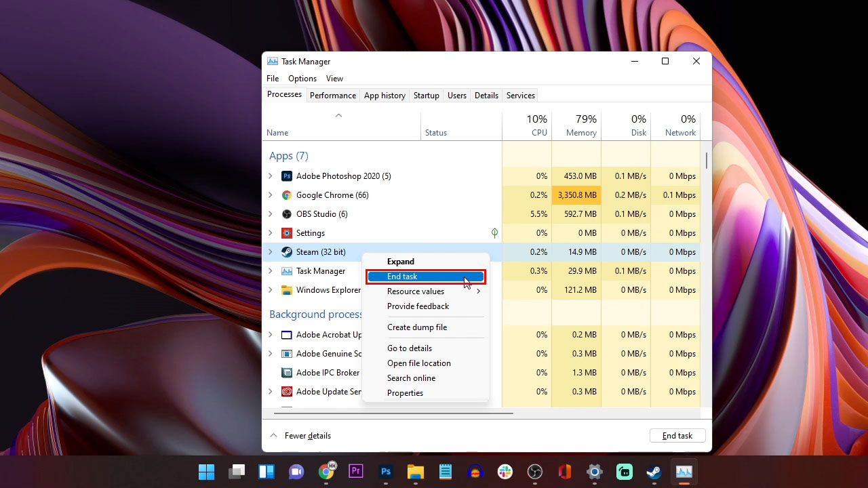This screenshot has height=488, width=868.
Task: Open Slack from the taskbar
Action: tap(505, 471)
